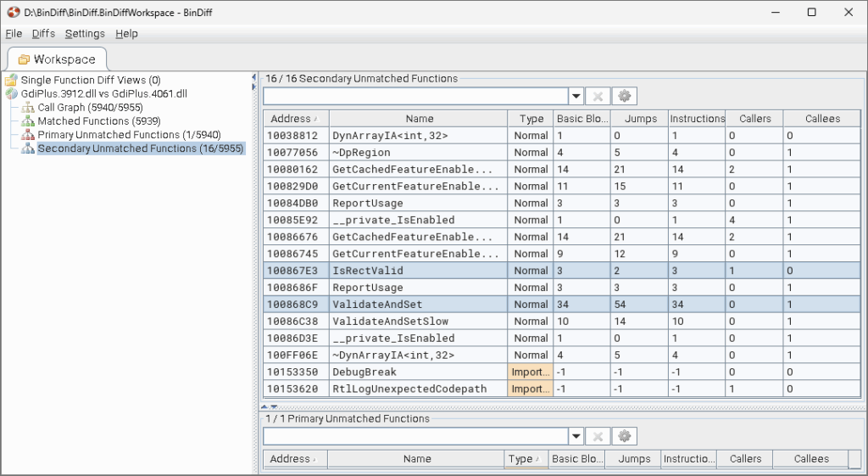The height and width of the screenshot is (476, 868).
Task: Sort secondary table by Type column
Action: 531,119
